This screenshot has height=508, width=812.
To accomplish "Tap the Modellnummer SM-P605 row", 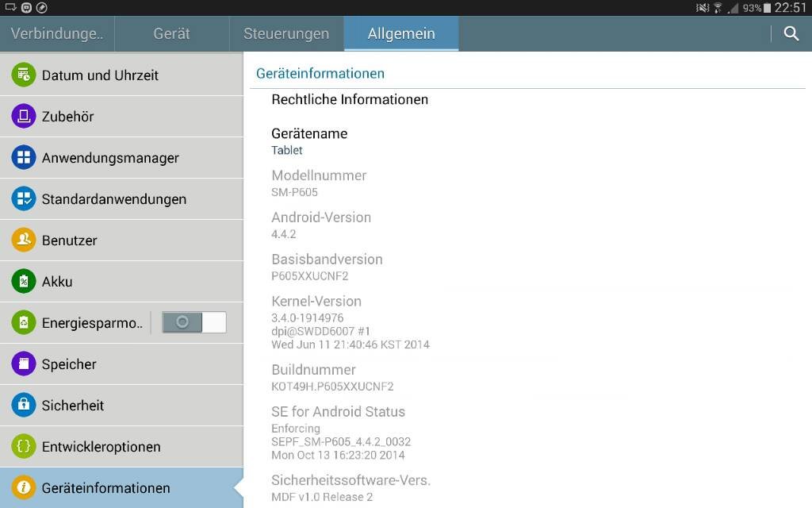I will [527, 183].
